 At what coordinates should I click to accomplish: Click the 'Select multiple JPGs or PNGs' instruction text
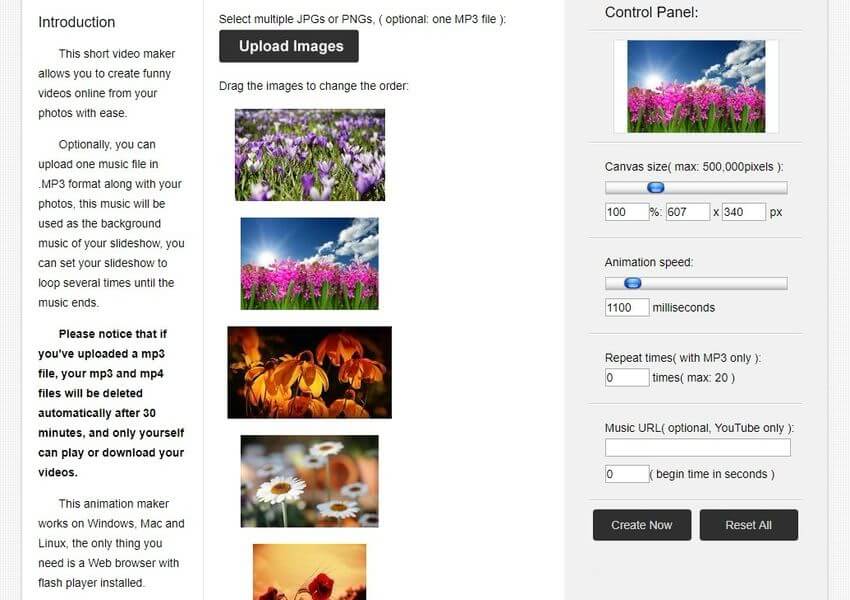(x=362, y=19)
